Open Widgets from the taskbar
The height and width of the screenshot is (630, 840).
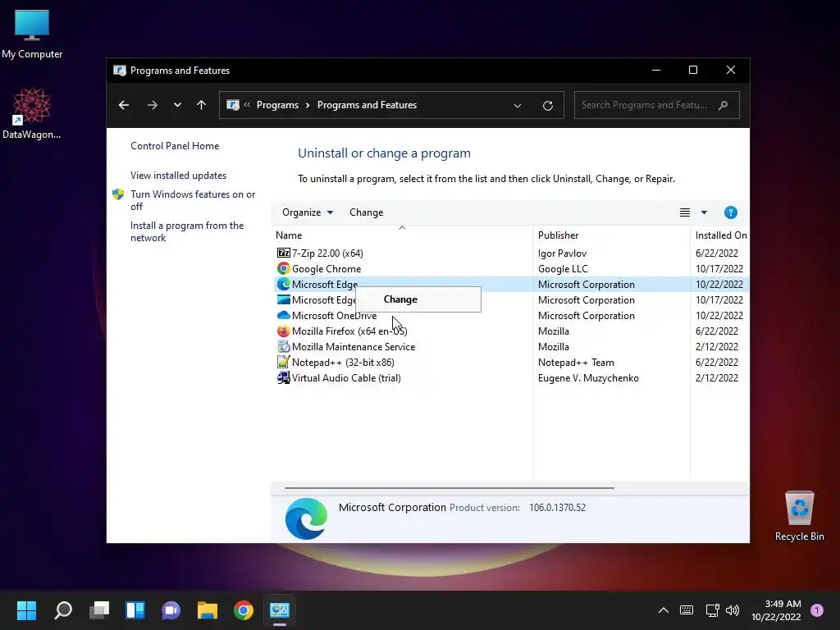(135, 610)
